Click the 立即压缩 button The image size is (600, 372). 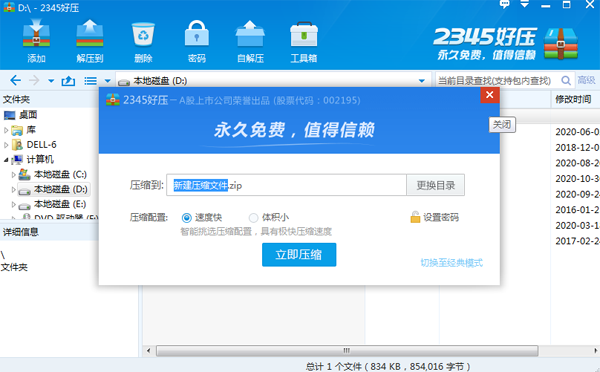click(x=299, y=255)
